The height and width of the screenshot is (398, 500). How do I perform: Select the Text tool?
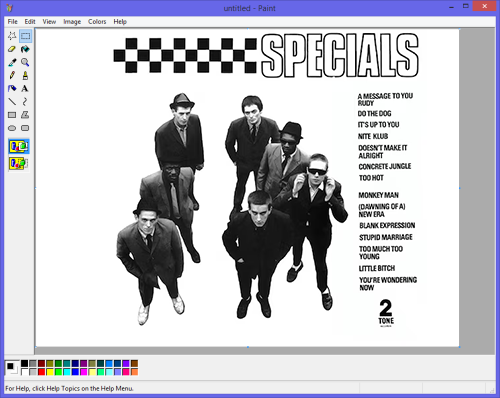pos(25,88)
